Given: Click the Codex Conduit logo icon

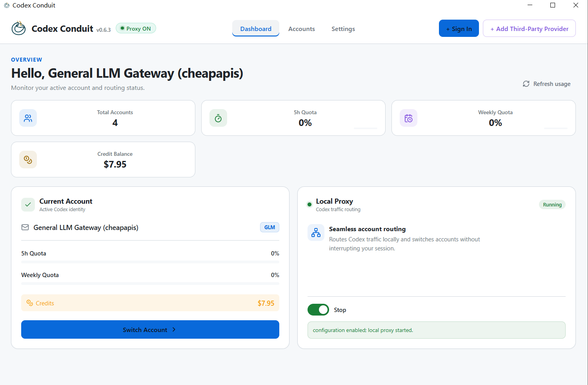Looking at the screenshot, I should pyautogui.click(x=18, y=28).
